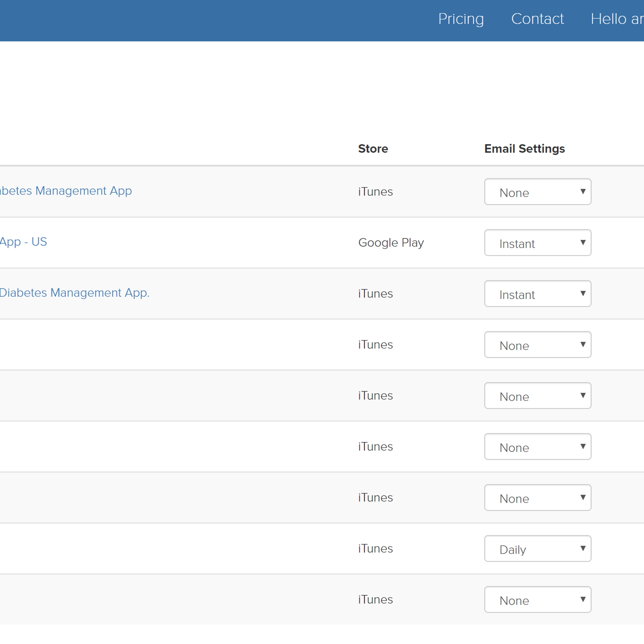
Task: Open the Hello account menu
Action: [617, 19]
